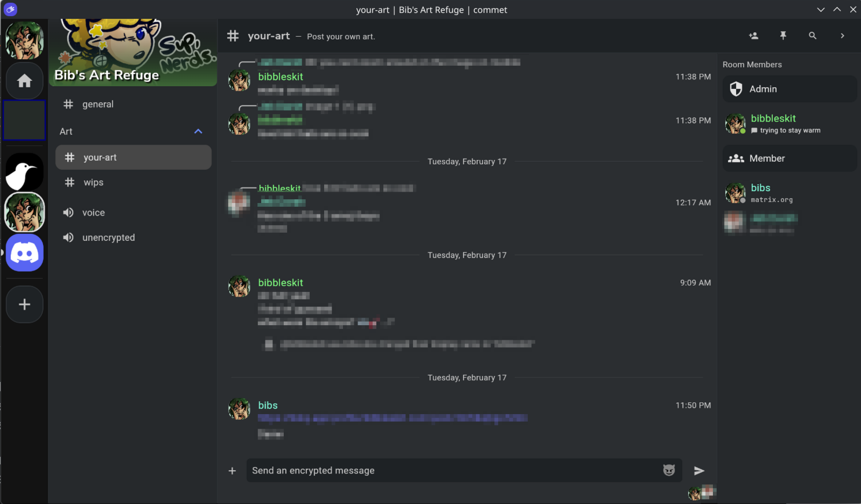The height and width of the screenshot is (504, 861).
Task: Open the Discord space in sidebar
Action: [24, 253]
